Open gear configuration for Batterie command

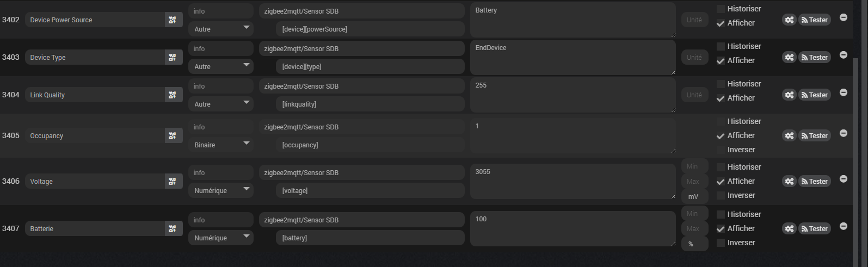tap(789, 229)
